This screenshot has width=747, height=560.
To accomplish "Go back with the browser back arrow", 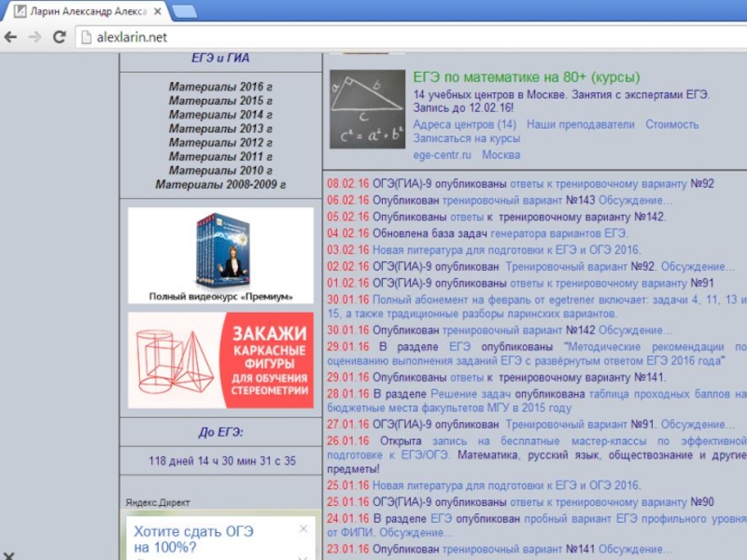I will pos(10,37).
